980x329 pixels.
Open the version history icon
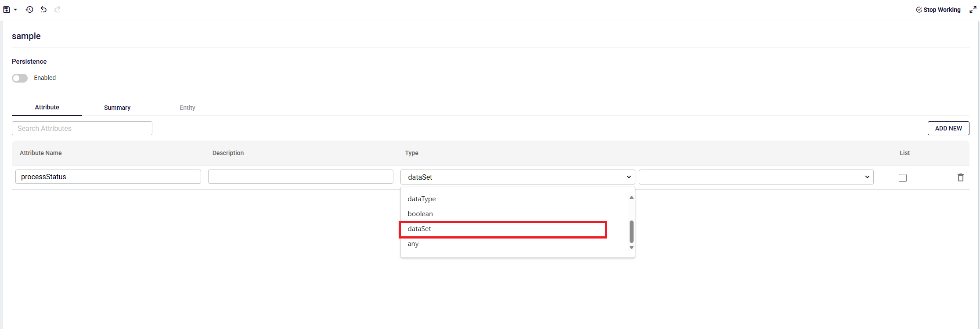(x=29, y=9)
